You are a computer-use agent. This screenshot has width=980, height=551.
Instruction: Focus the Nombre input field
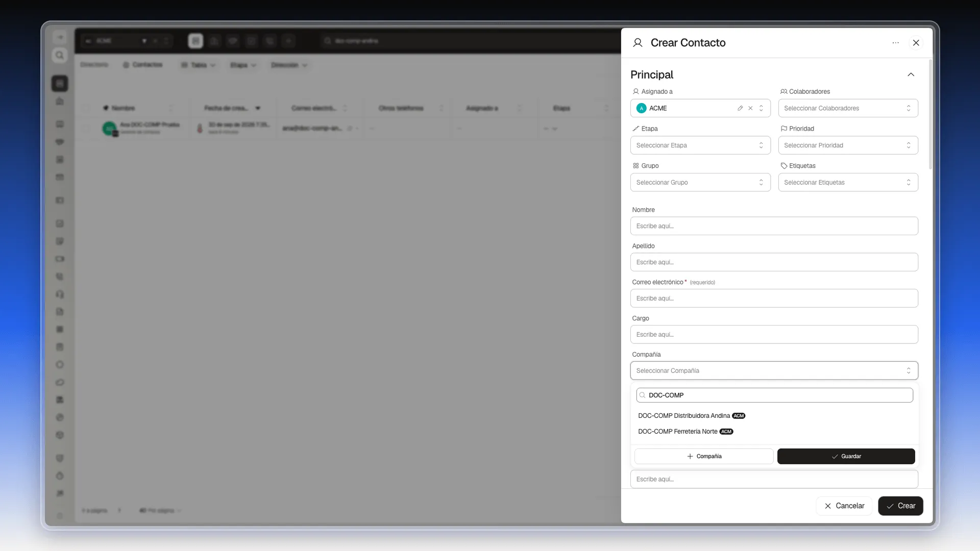point(774,226)
